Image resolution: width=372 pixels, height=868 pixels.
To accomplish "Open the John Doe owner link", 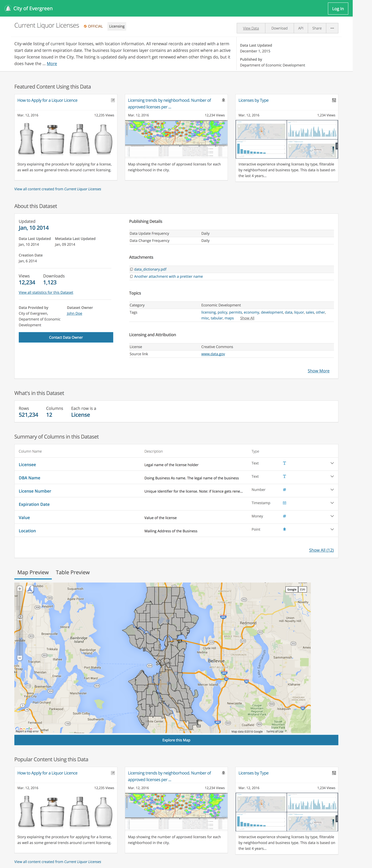I will click(x=74, y=313).
